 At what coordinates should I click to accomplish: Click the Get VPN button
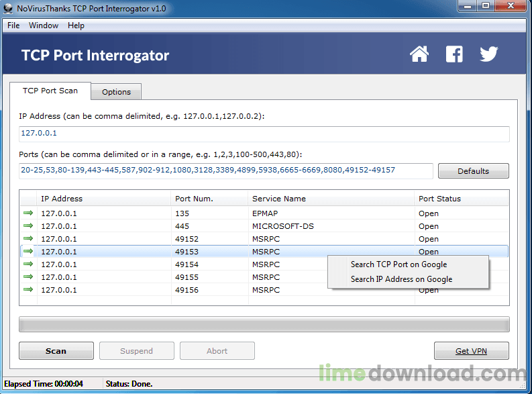click(x=471, y=350)
